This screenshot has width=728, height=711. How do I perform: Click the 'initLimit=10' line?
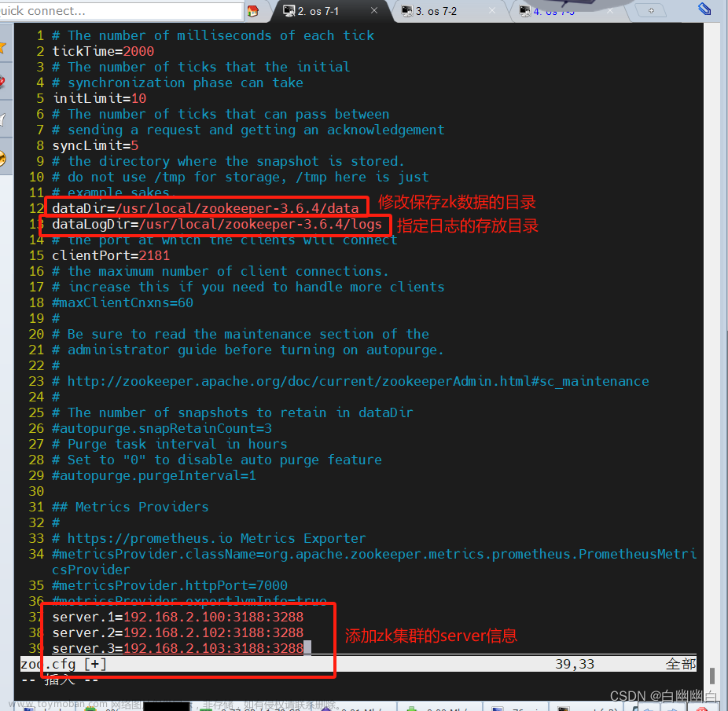click(x=99, y=98)
